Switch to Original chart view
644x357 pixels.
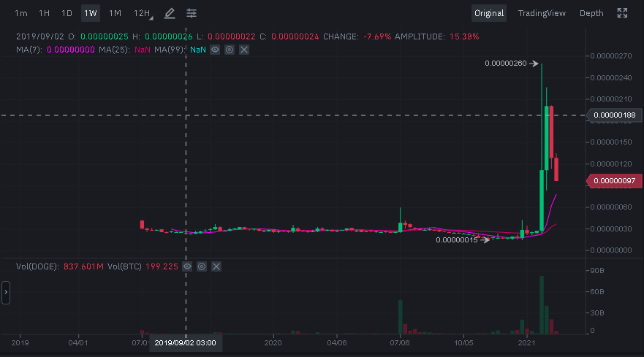489,13
